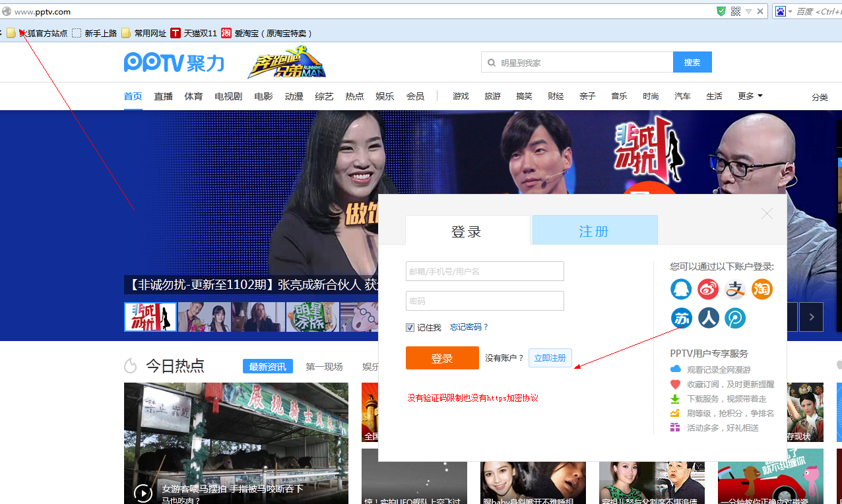Open the 游戏 navigation item
Viewport: 842px width, 504px height.
point(461,96)
